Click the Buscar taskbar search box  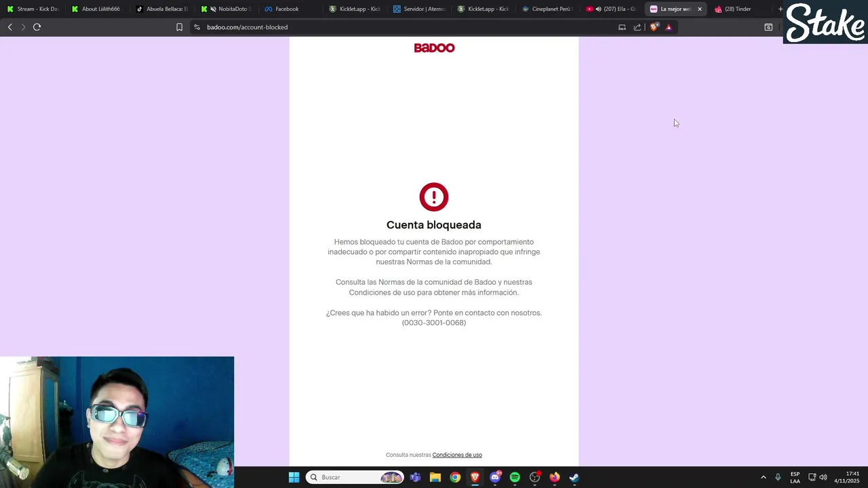pyautogui.click(x=355, y=477)
